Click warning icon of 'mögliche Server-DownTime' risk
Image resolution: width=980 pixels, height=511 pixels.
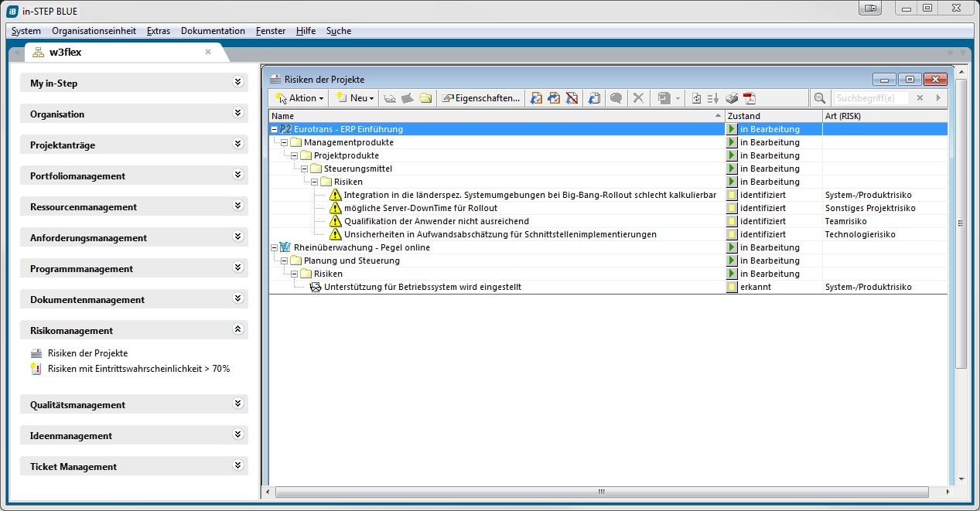pos(335,208)
